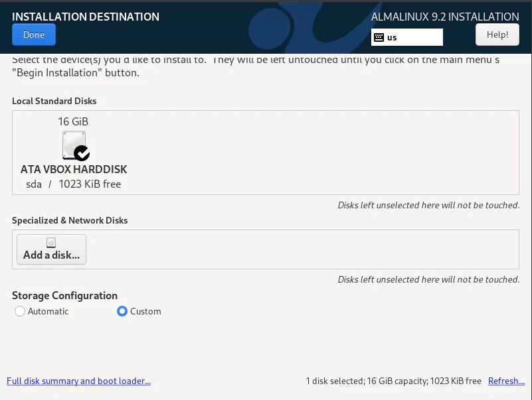The width and height of the screenshot is (532, 400).
Task: Click the 1 disk selected status text
Action: 394,381
